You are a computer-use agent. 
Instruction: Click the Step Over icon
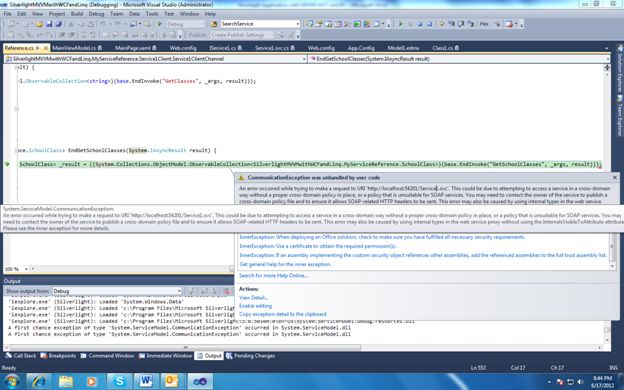pos(460,24)
